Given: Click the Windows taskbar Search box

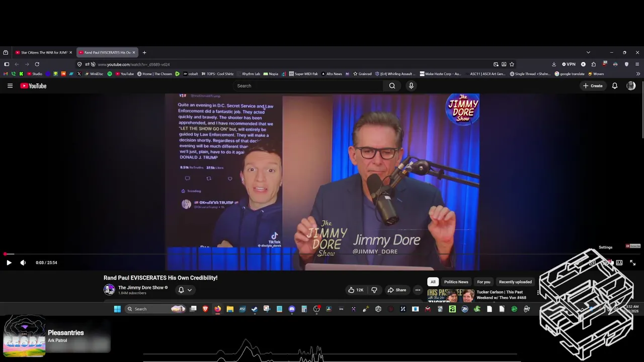Looking at the screenshot, I should click(156, 309).
